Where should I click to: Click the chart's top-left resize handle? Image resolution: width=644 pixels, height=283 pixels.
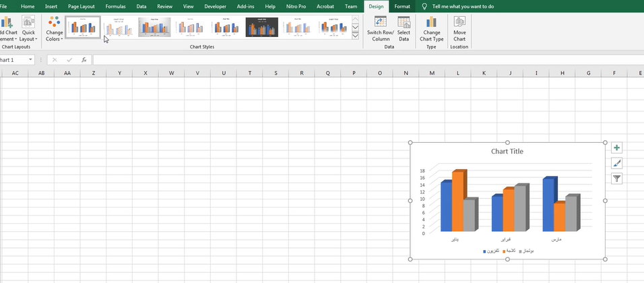point(410,143)
